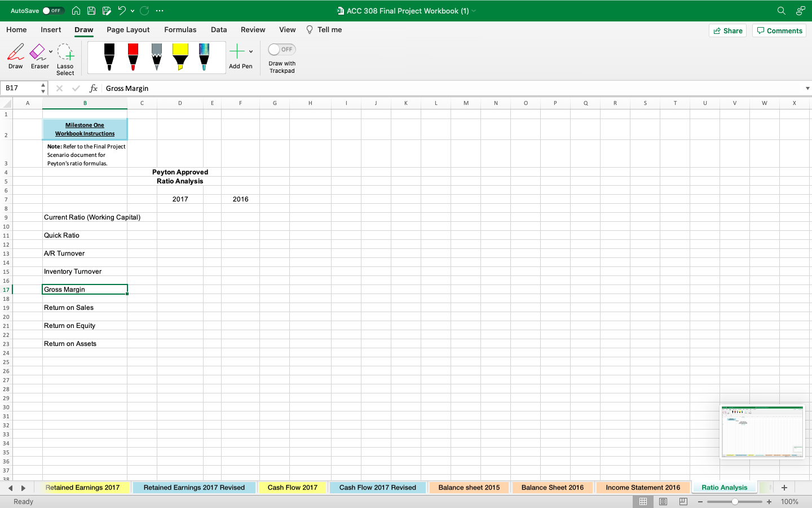Click the Name Box showing B17
This screenshot has width=812, height=508.
tap(21, 88)
